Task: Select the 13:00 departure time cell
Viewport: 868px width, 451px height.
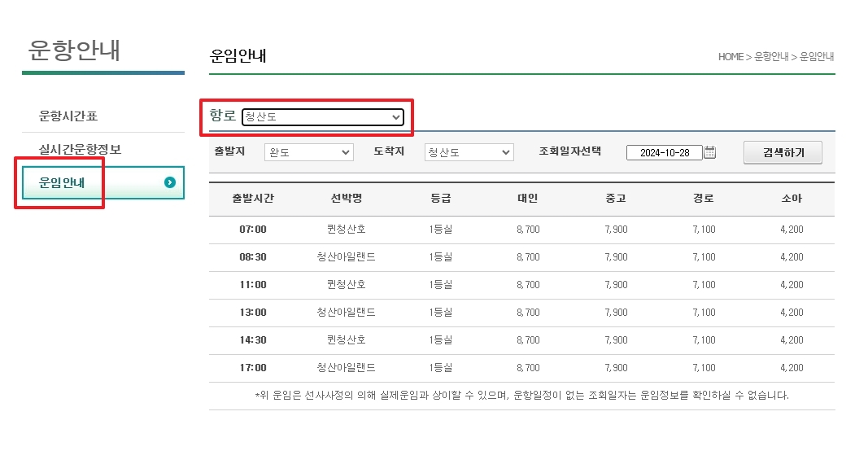Action: coord(253,313)
